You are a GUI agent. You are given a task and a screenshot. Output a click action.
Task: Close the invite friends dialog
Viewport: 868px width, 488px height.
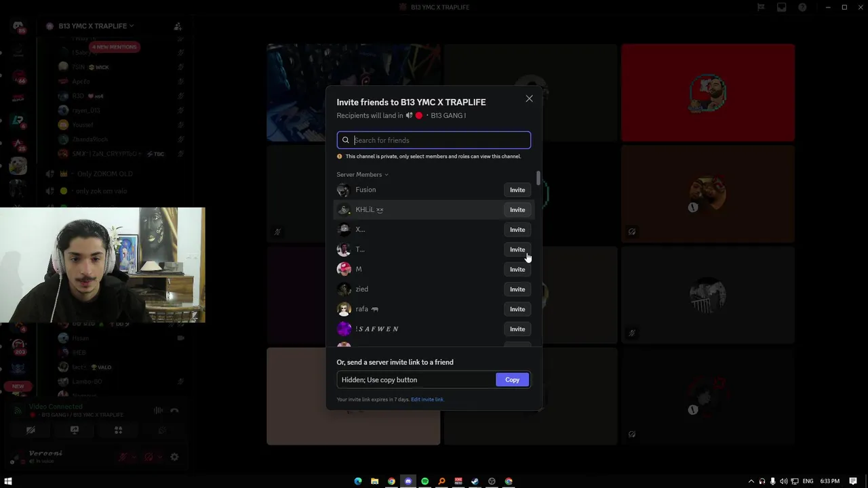pos(529,99)
